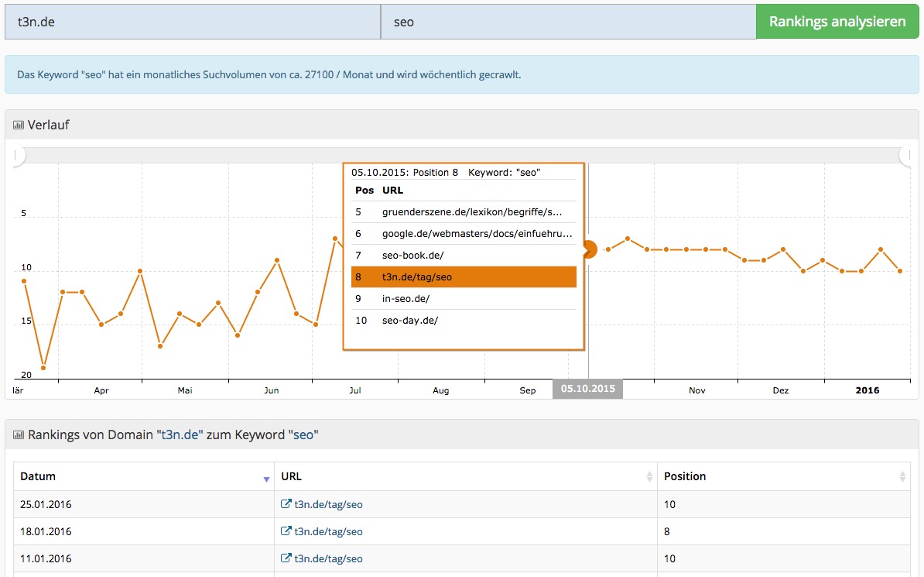Click the large orange marker on the chart cursor line

tap(589, 249)
